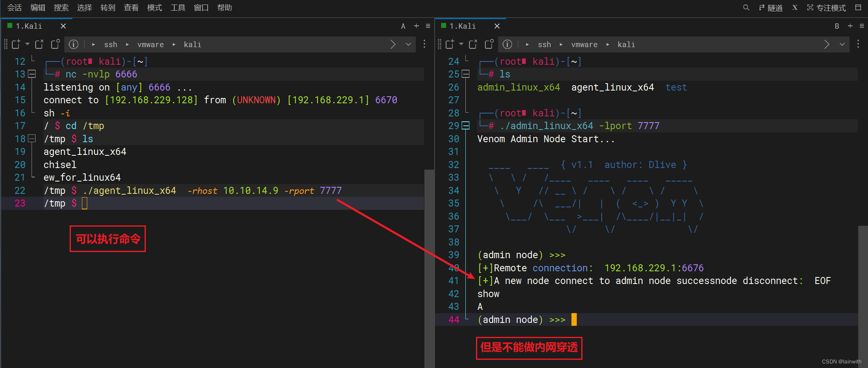The height and width of the screenshot is (368, 868).
Task: Collapse the fold at line 29
Action: pos(466,126)
